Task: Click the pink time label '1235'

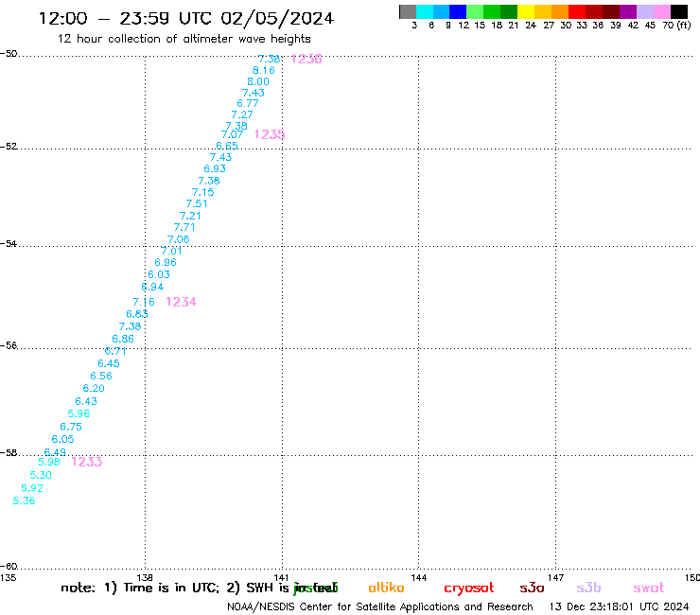Action: (x=270, y=134)
